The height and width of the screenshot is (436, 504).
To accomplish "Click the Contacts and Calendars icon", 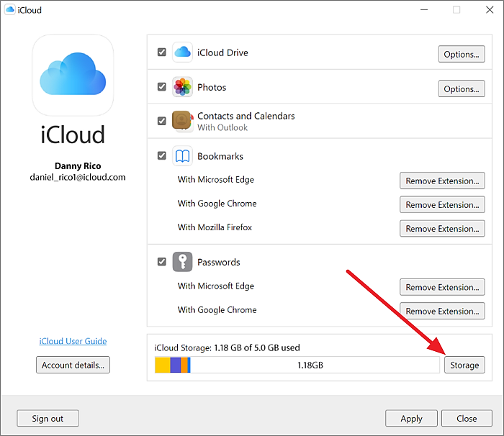I will (183, 121).
